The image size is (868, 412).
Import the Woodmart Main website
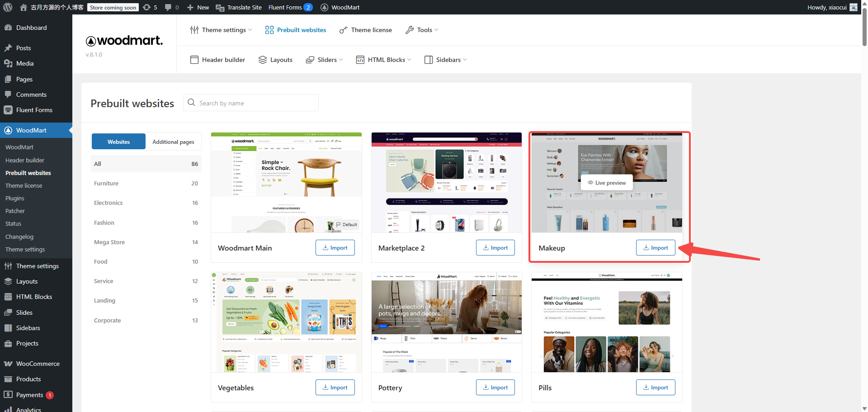(335, 248)
